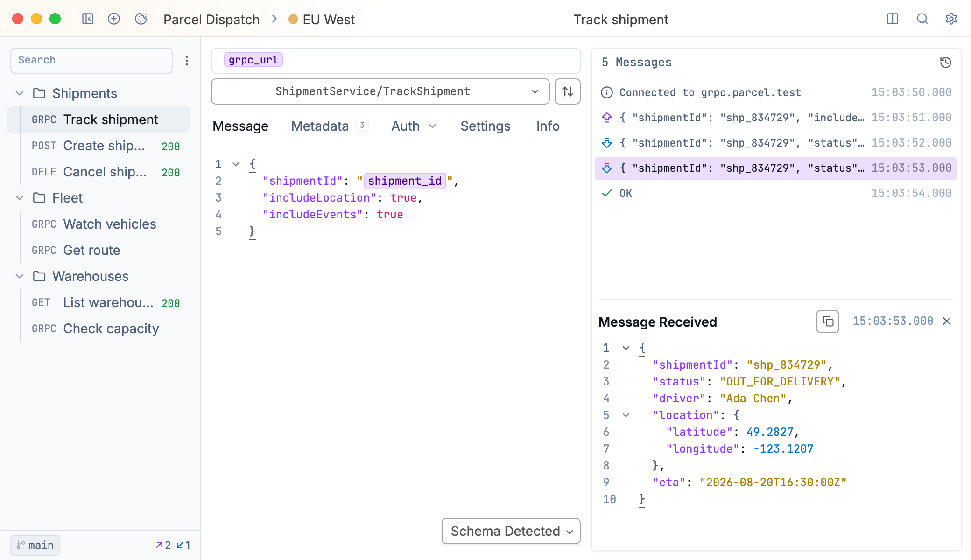The image size is (971, 560).
Task: Copy the received message
Action: 828,322
